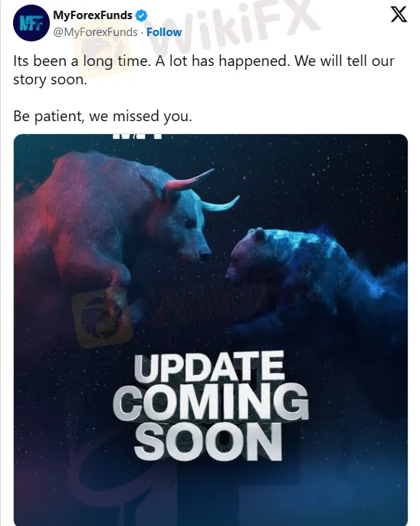Click the word COMING in the image

[211, 403]
